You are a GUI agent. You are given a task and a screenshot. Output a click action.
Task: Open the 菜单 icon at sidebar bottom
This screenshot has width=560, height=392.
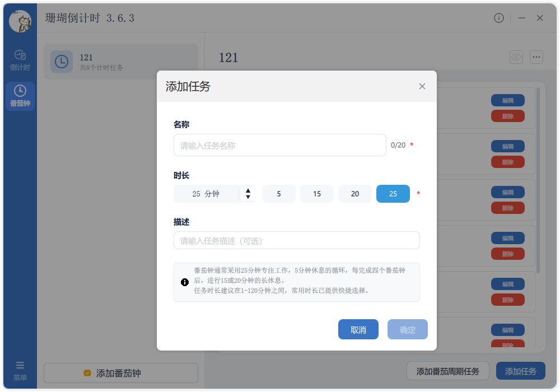pyautogui.click(x=20, y=367)
